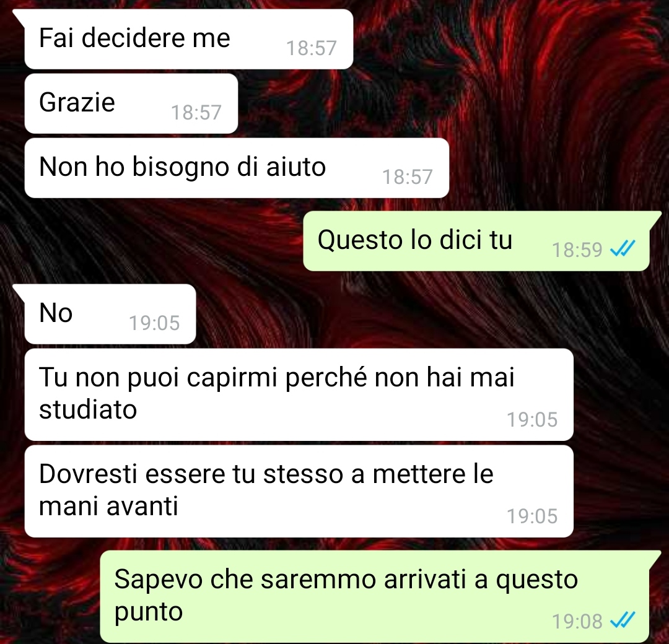The width and height of the screenshot is (669, 644).
Task: Tap the 19:05 timestamp under "mani avanti"
Action: (532, 516)
